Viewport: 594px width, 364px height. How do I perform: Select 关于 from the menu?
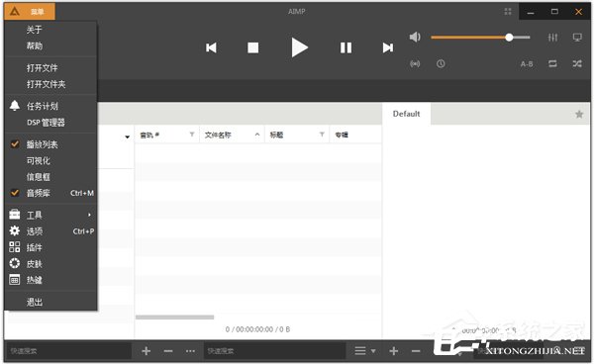51,30
